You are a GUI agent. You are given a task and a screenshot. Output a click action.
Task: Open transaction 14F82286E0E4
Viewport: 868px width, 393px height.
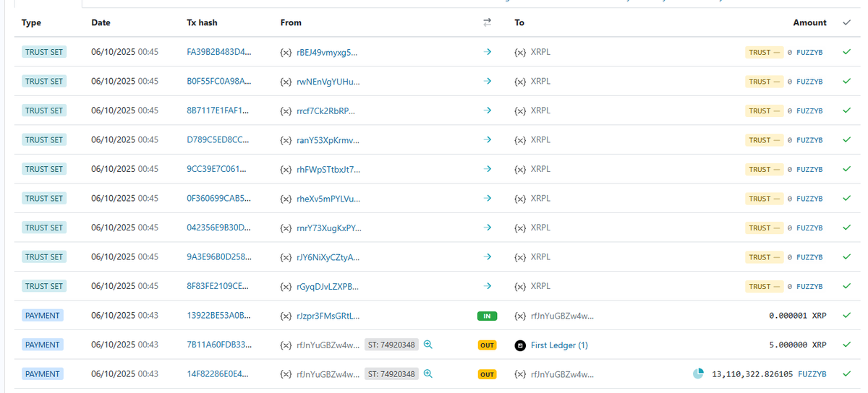tap(218, 373)
